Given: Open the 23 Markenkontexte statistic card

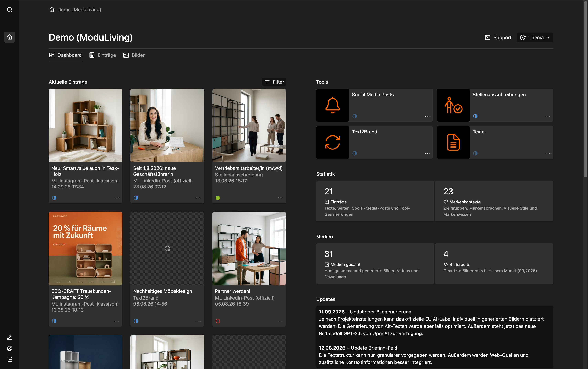Looking at the screenshot, I should pyautogui.click(x=494, y=201).
